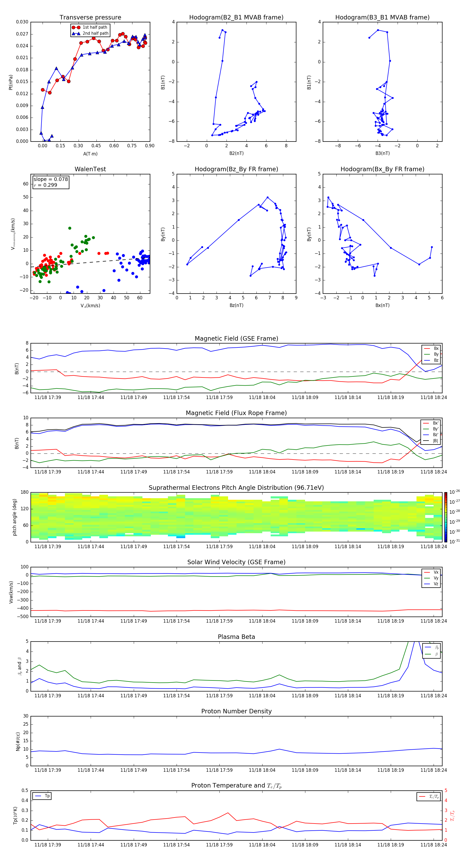This screenshot has height=868, width=473.
Task: Select the '2nd half path' legend entry
Action: [x=90, y=33]
